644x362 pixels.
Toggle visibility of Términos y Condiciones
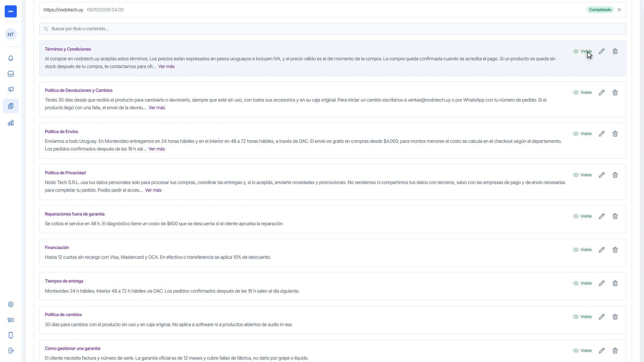583,51
